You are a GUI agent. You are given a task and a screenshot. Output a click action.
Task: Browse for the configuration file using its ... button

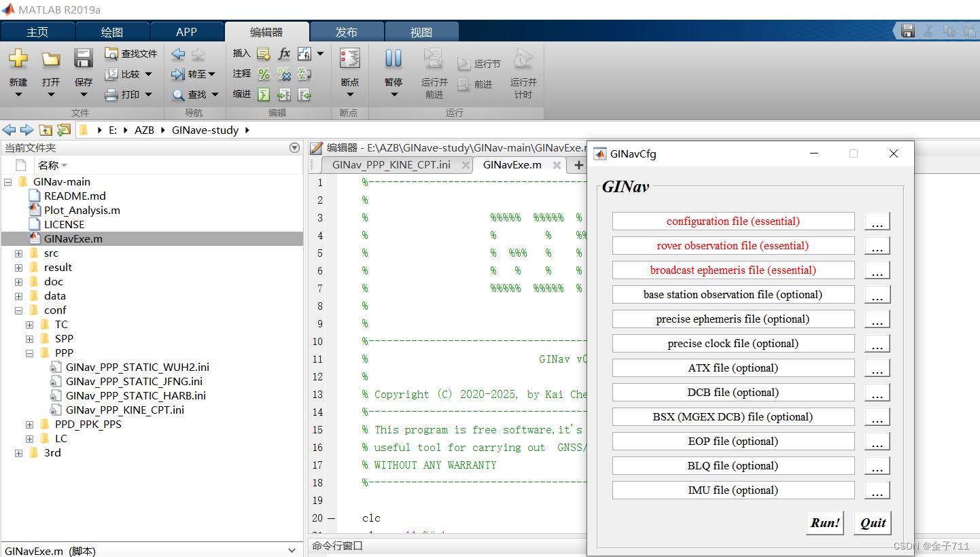[x=877, y=221]
